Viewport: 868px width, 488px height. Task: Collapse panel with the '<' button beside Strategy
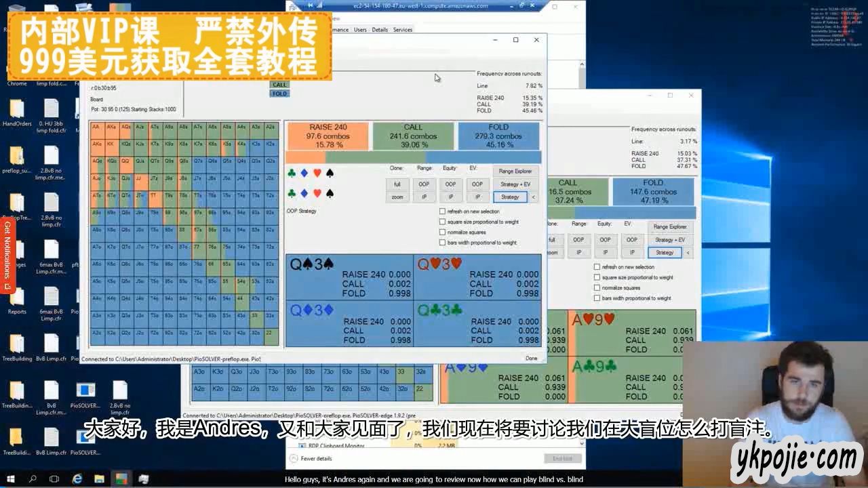click(x=534, y=197)
